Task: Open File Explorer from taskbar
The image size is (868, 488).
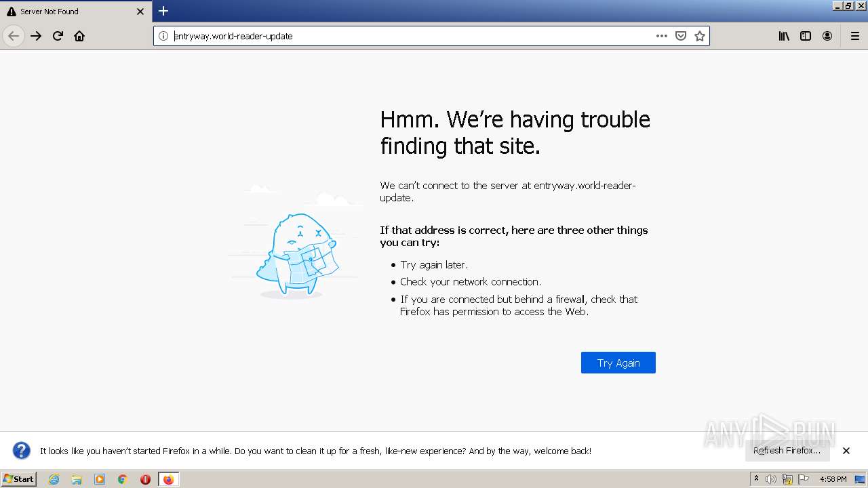Action: click(x=77, y=479)
